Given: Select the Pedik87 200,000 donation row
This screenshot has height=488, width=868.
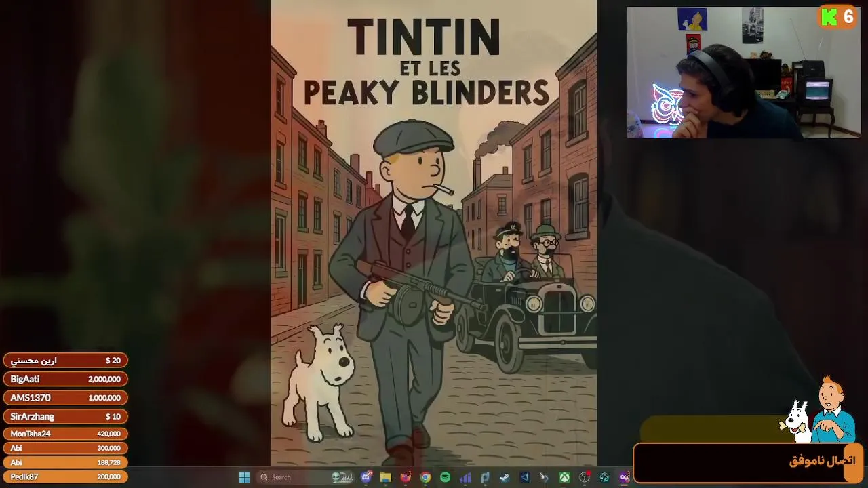Looking at the screenshot, I should coord(65,476).
